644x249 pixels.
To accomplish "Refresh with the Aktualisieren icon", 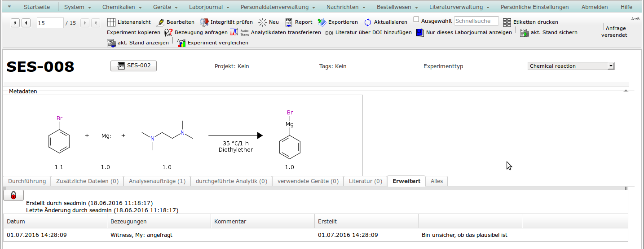I will click(368, 22).
